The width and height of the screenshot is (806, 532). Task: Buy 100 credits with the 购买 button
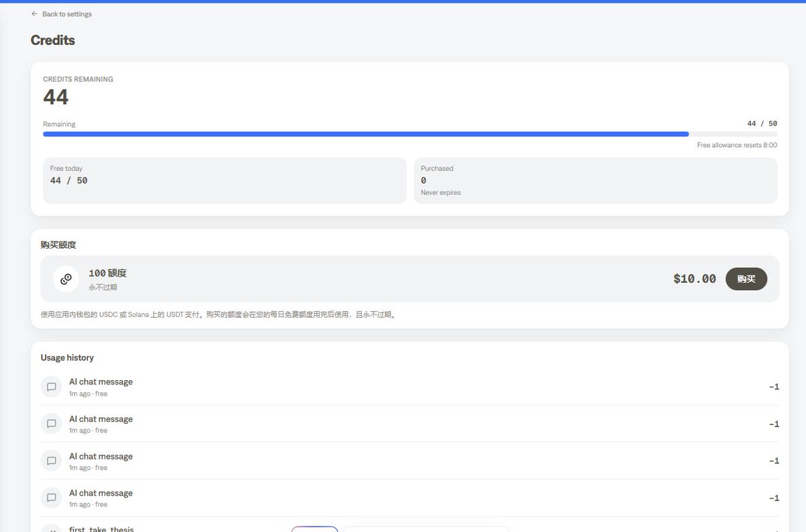click(x=746, y=279)
